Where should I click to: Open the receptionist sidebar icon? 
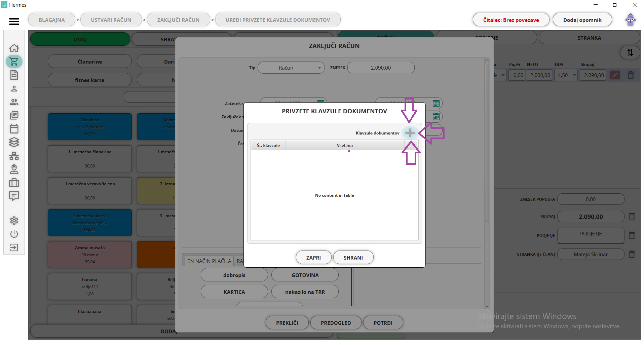pos(14,169)
